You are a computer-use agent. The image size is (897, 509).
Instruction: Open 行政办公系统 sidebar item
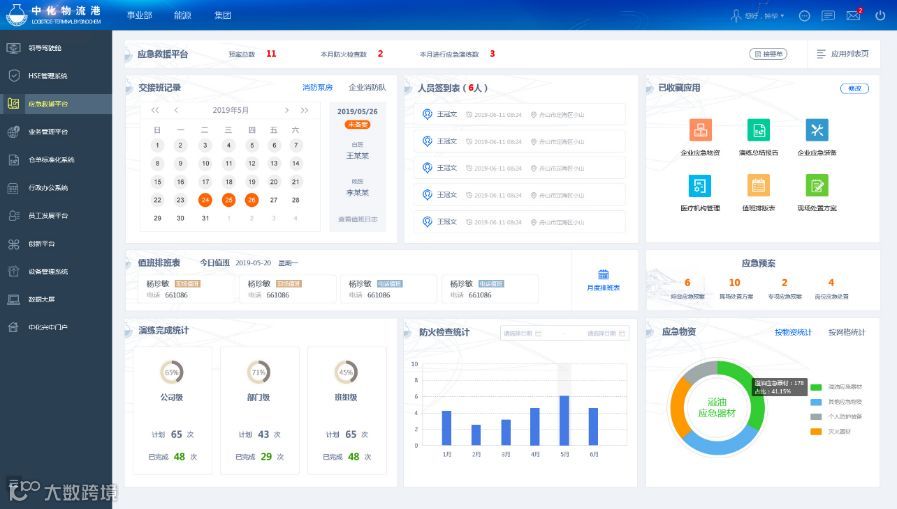click(x=48, y=188)
